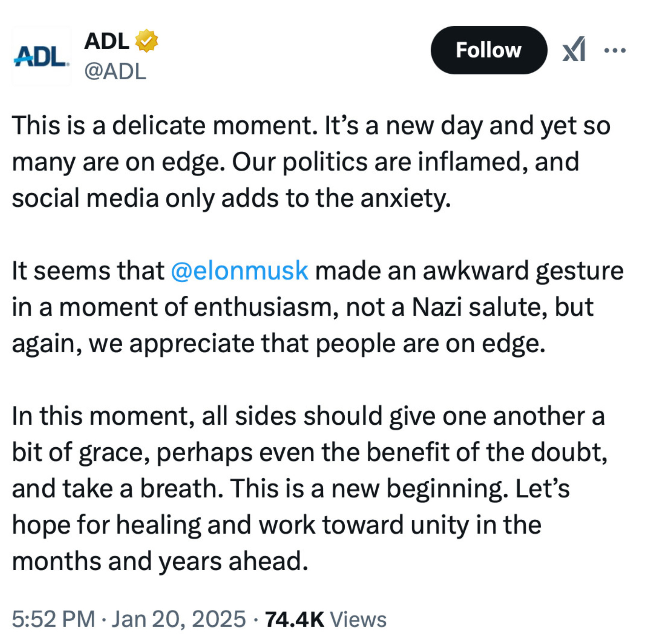Viewport: 646px width, 644px height.
Task: Click the Jan 20, 2025 date
Action: point(179,619)
